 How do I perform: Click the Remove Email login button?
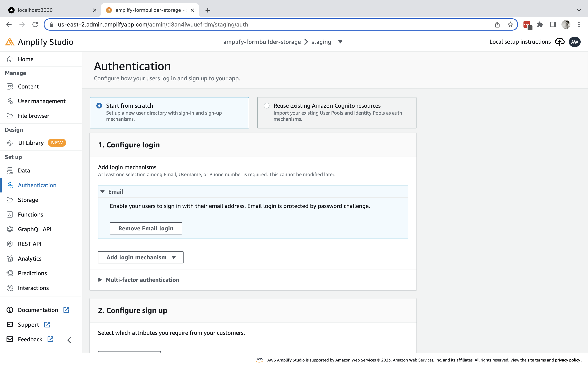(146, 228)
